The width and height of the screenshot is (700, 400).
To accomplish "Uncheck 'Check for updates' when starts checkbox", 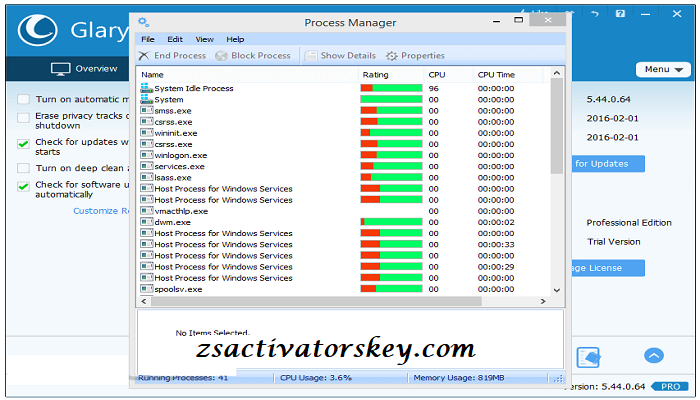I will tap(23, 144).
